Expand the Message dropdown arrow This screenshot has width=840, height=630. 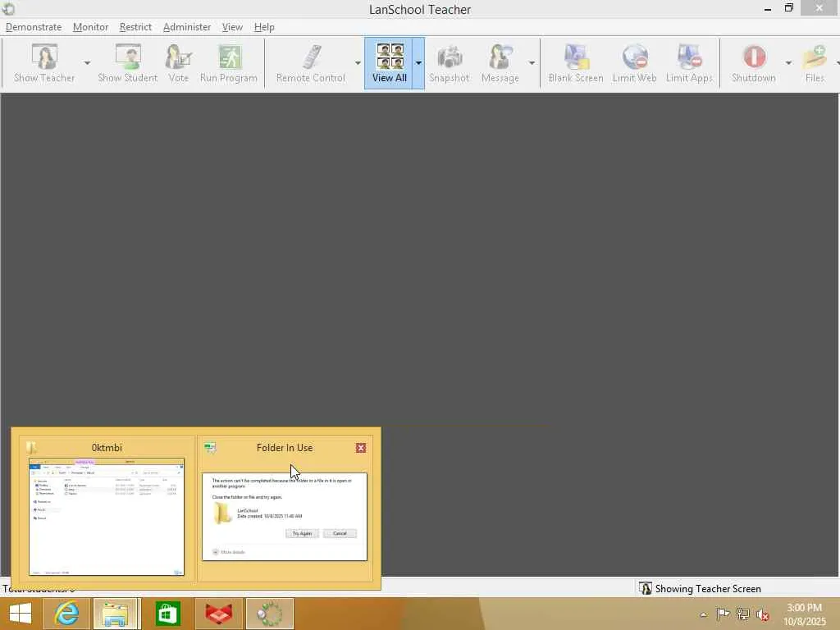(532, 63)
